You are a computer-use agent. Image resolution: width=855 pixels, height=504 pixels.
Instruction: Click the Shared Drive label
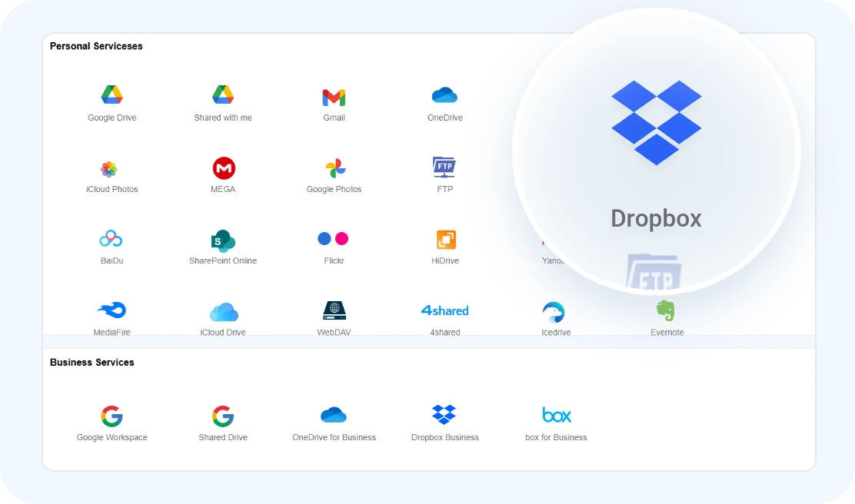(x=223, y=437)
